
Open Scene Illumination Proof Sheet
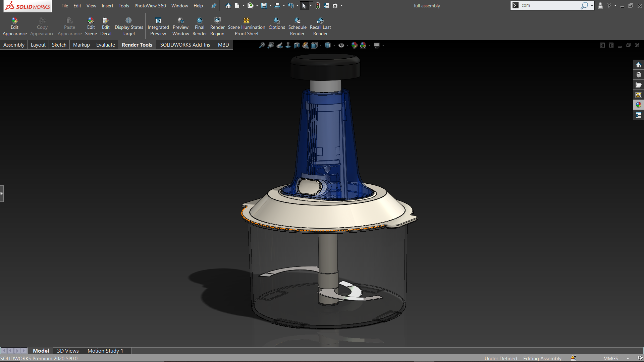(x=247, y=21)
